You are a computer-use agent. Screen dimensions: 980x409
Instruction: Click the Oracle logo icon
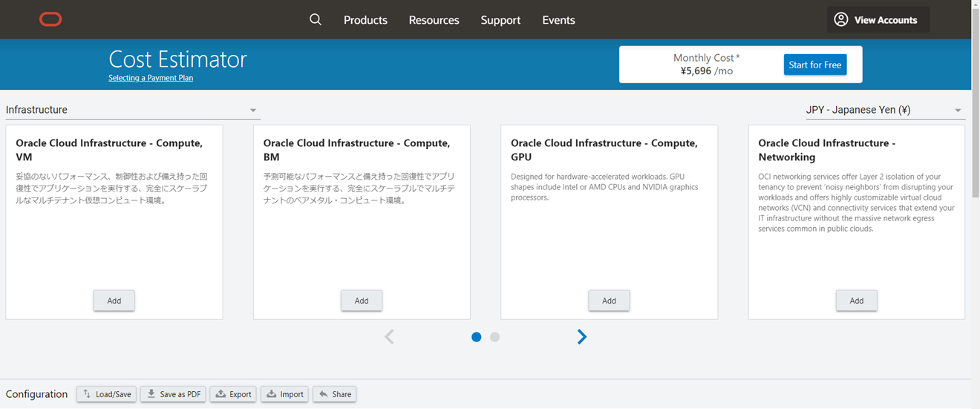50,20
